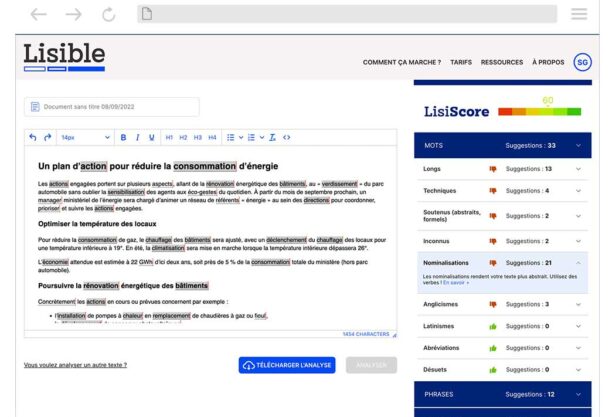Collapse the MOTS section header
This screenshot has width=612, height=417.
[503, 145]
